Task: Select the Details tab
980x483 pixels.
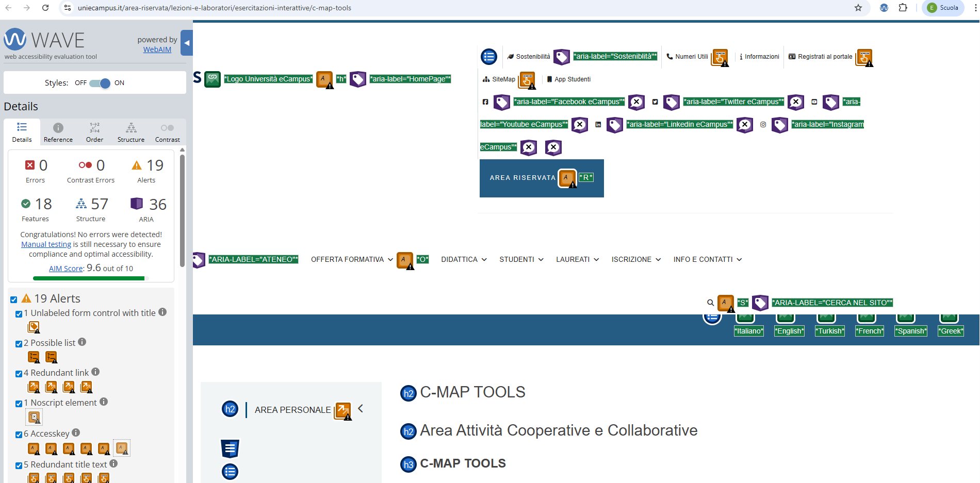Action: (x=22, y=132)
